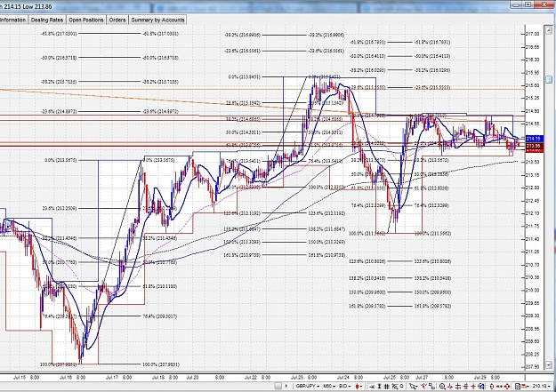Click the horizontal scrollbar thumb below chart
556x392 pixels.
point(278,386)
